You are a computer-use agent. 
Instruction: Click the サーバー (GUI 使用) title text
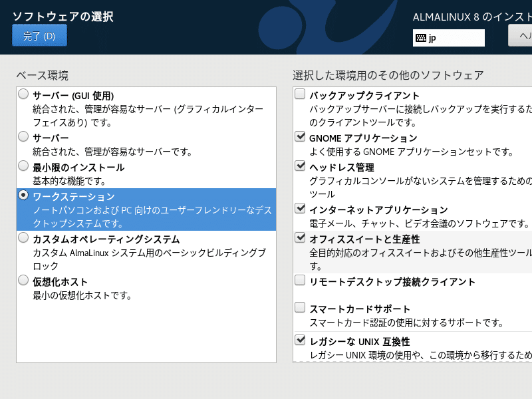pyautogui.click(x=73, y=96)
